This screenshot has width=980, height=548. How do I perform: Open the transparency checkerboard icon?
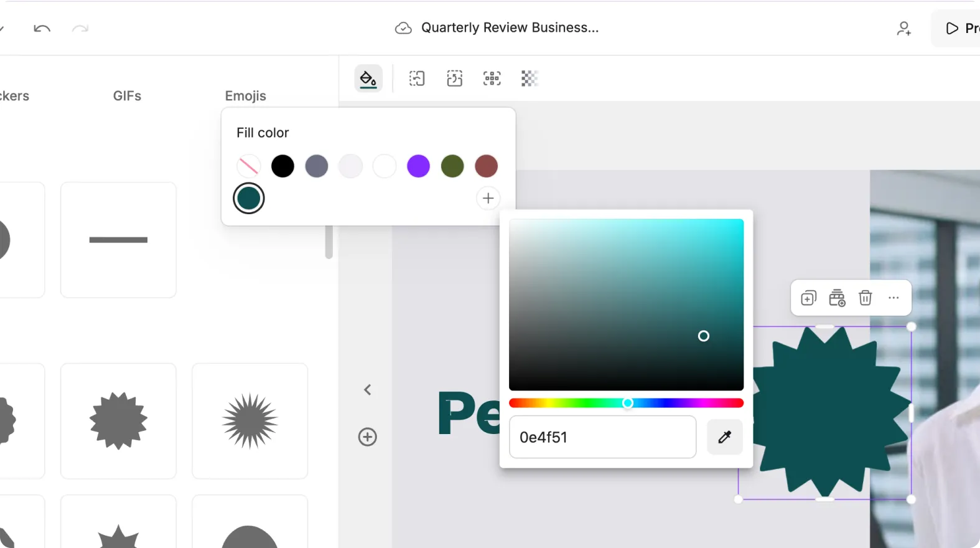pyautogui.click(x=530, y=78)
